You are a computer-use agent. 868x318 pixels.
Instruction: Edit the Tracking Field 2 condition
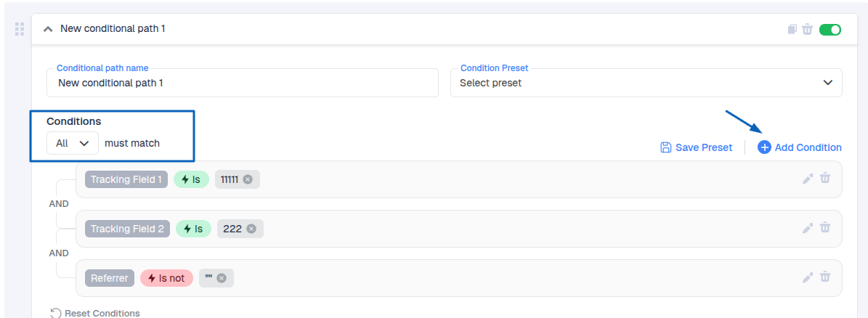click(x=808, y=228)
